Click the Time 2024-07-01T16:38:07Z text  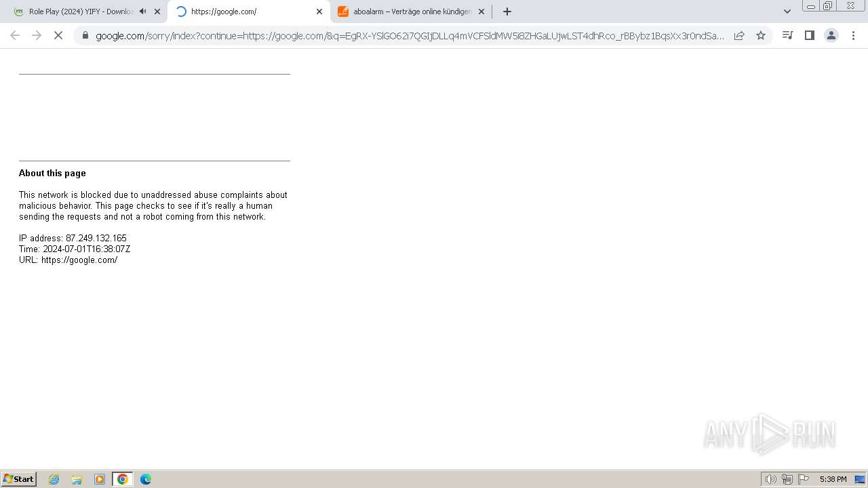(x=75, y=249)
